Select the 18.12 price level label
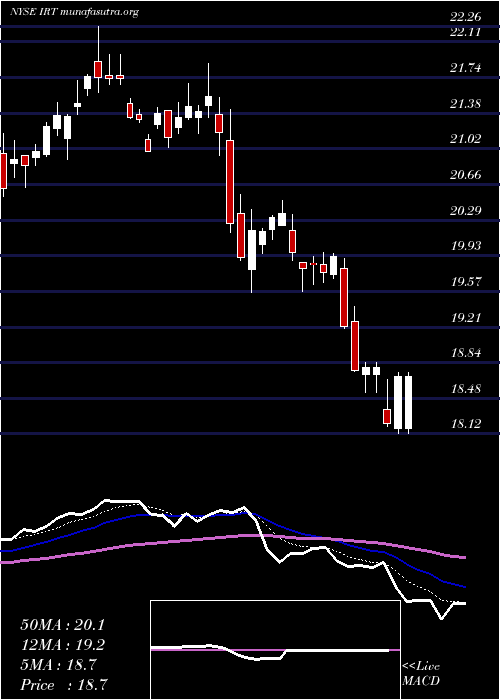Viewport: 500px width, 700px height. tap(465, 423)
